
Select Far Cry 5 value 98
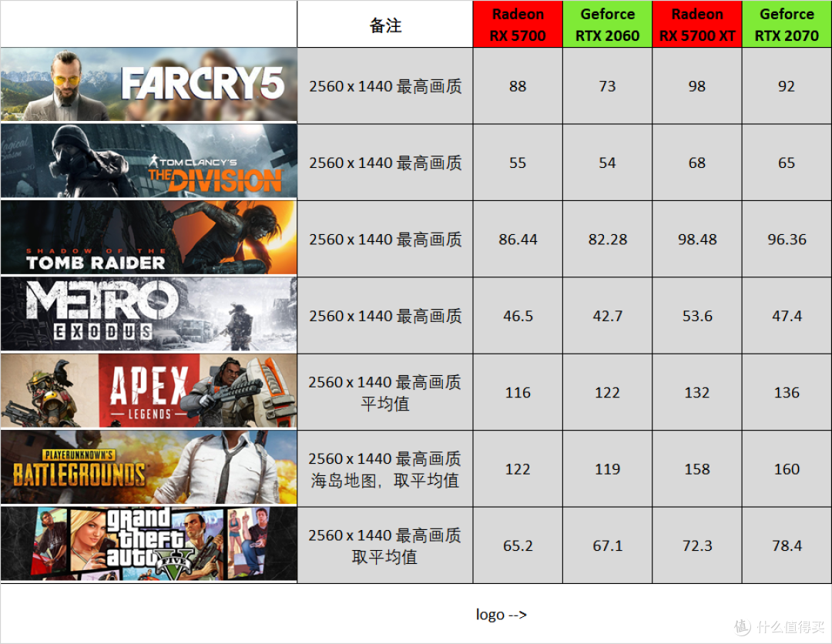697,86
